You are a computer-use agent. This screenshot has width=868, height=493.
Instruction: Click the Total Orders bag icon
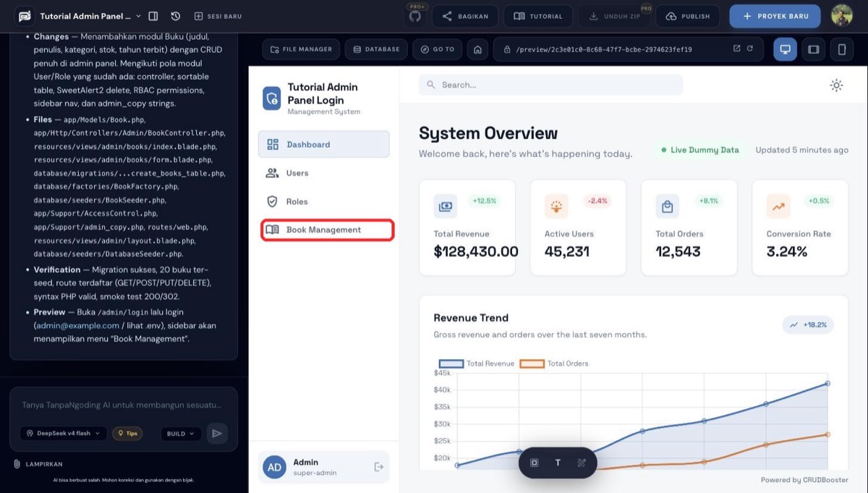667,206
